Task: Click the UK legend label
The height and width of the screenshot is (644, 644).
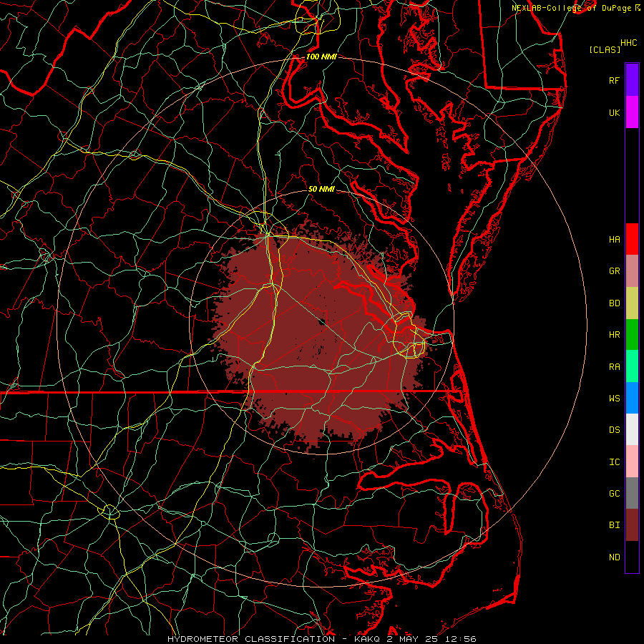Action: click(614, 112)
